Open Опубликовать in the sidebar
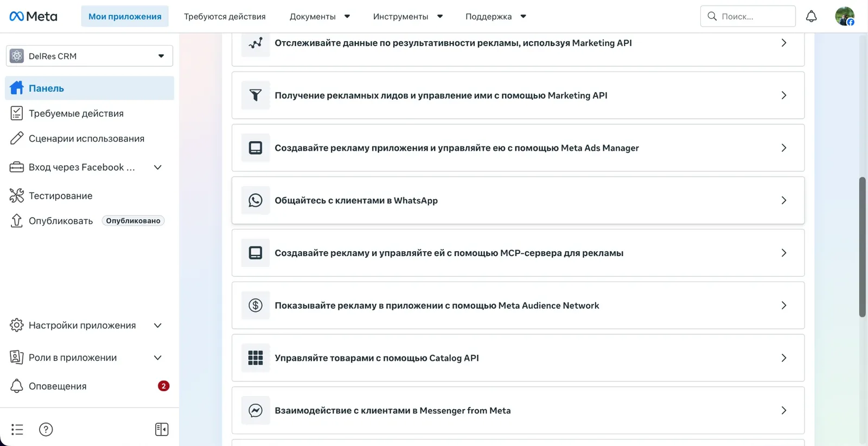This screenshot has width=868, height=446. coord(61,221)
